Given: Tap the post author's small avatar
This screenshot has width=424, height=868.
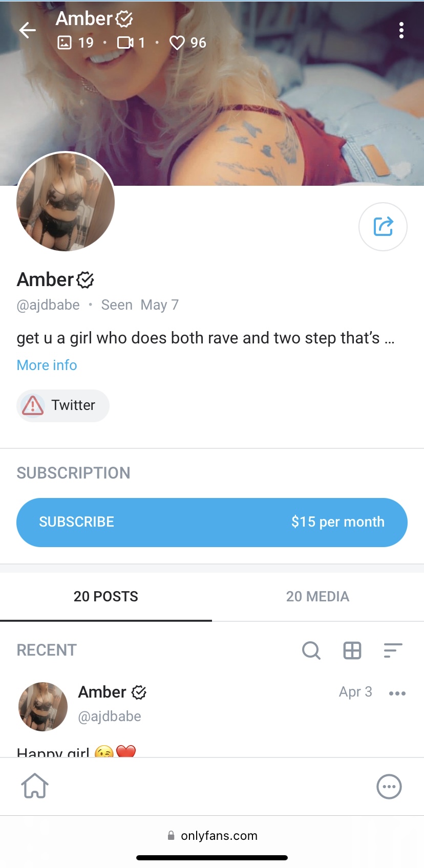Looking at the screenshot, I should (43, 706).
